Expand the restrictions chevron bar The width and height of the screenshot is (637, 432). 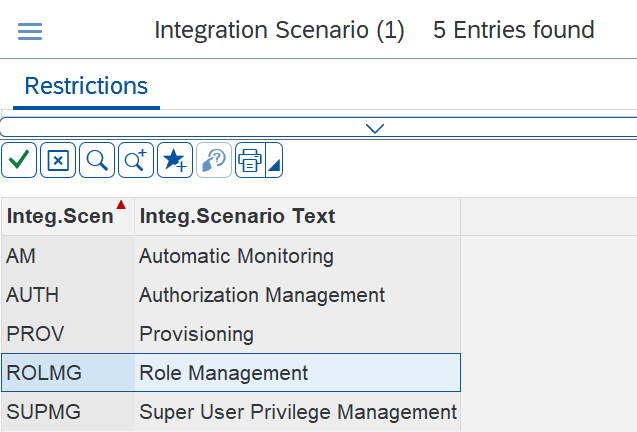[375, 128]
